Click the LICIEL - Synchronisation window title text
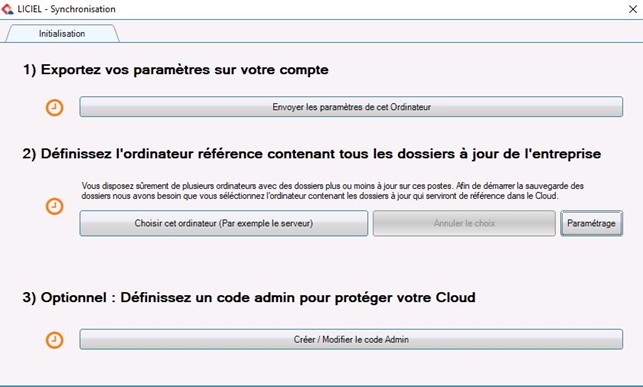The height and width of the screenshot is (387, 643). [66, 9]
